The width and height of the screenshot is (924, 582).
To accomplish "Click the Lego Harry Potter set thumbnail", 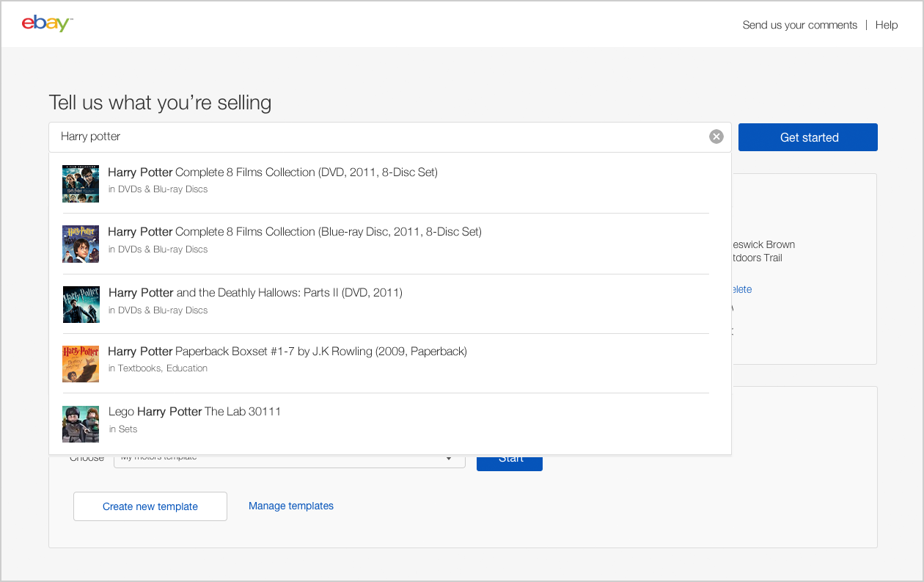I will [81, 424].
